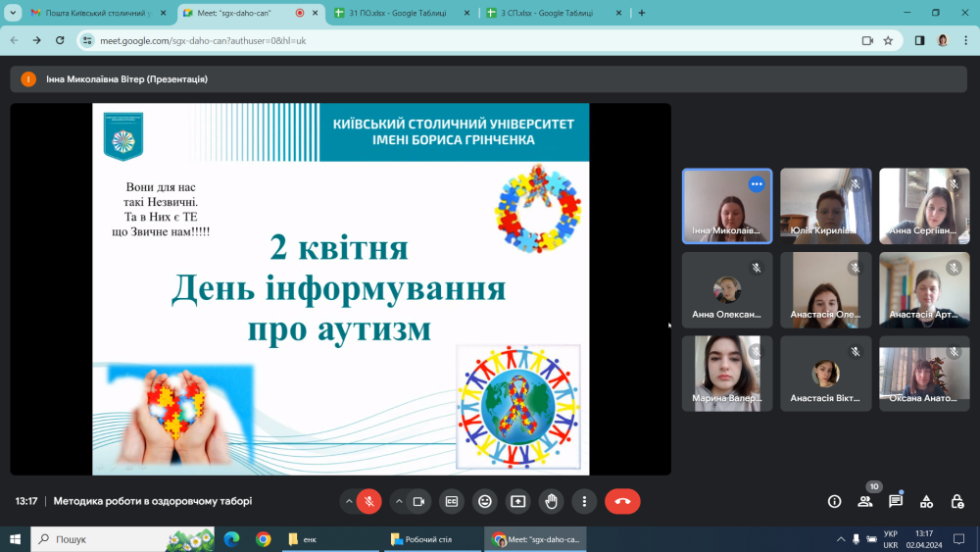Click the shared presentation slide
The height and width of the screenshot is (552, 980).
tap(341, 289)
